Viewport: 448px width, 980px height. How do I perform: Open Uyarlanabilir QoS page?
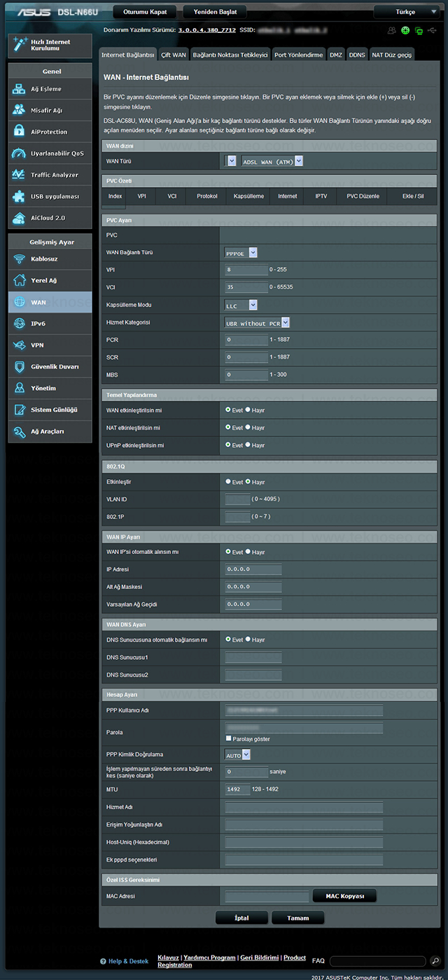(x=50, y=153)
